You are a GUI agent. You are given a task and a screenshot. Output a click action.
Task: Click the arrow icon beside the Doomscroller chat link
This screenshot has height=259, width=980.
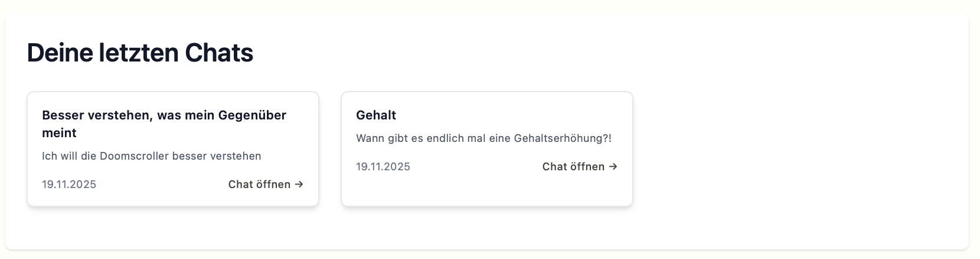click(x=299, y=184)
